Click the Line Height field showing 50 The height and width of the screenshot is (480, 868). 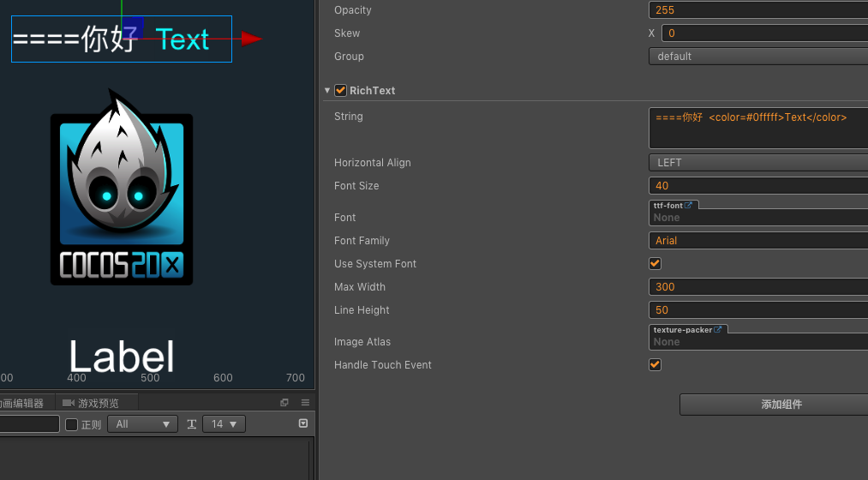coord(758,310)
